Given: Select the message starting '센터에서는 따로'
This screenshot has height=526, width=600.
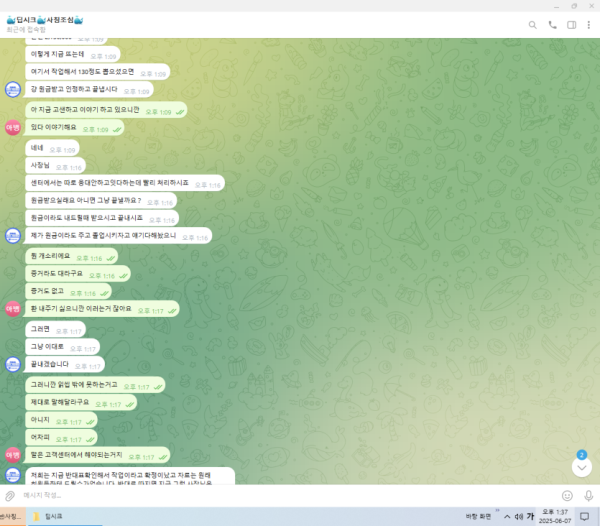Looking at the screenshot, I should tap(125, 183).
